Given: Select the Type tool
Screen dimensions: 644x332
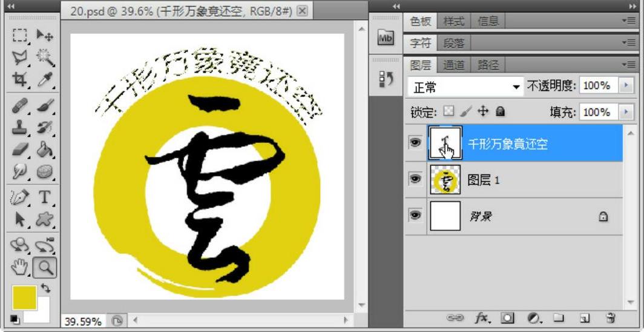Looking at the screenshot, I should point(45,197).
